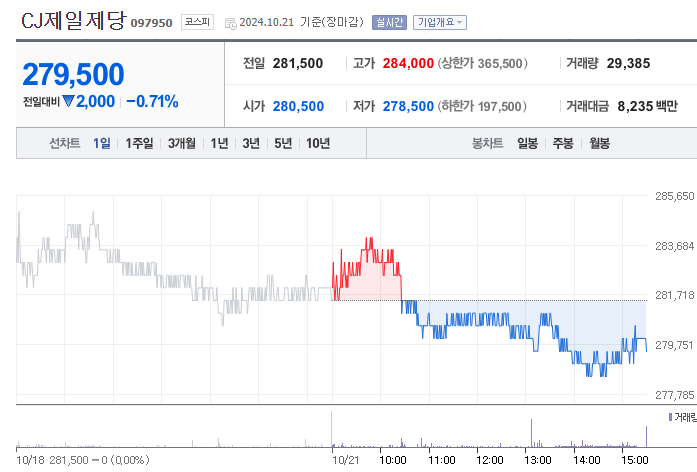Viewport: 697px width, 472px height.
Task: Click the current price 279,500
Action: (73, 74)
